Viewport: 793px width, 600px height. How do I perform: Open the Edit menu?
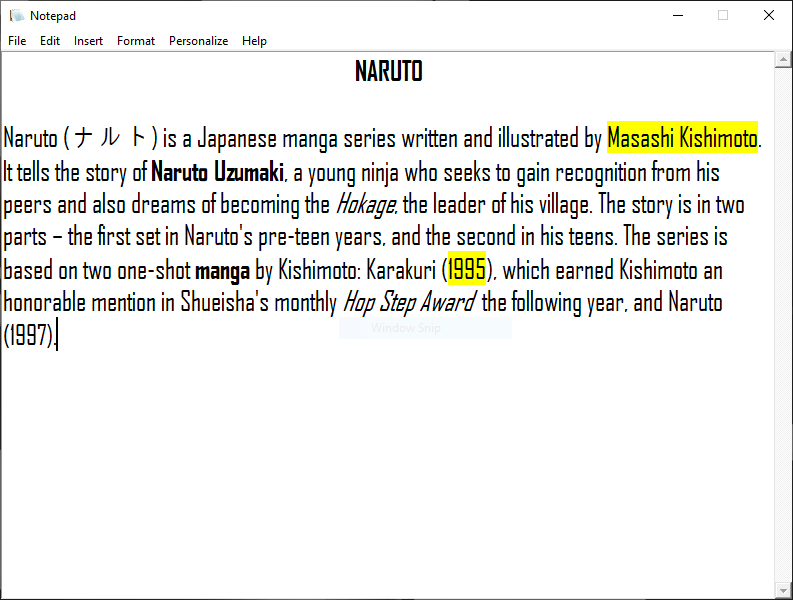[50, 41]
